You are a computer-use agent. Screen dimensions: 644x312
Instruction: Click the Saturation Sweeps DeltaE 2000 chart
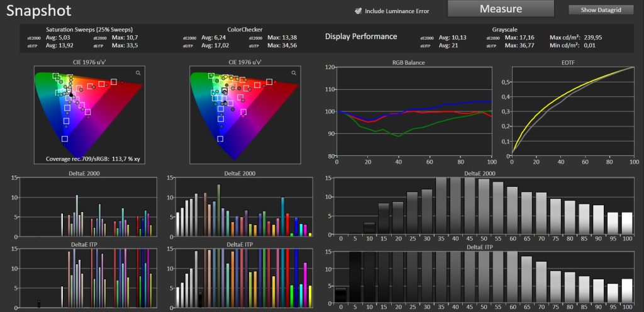(x=88, y=207)
